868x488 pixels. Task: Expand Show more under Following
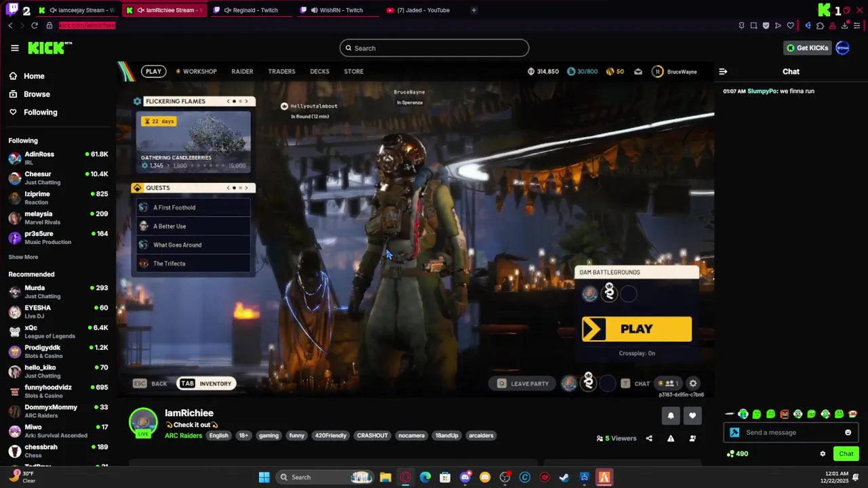pyautogui.click(x=23, y=257)
